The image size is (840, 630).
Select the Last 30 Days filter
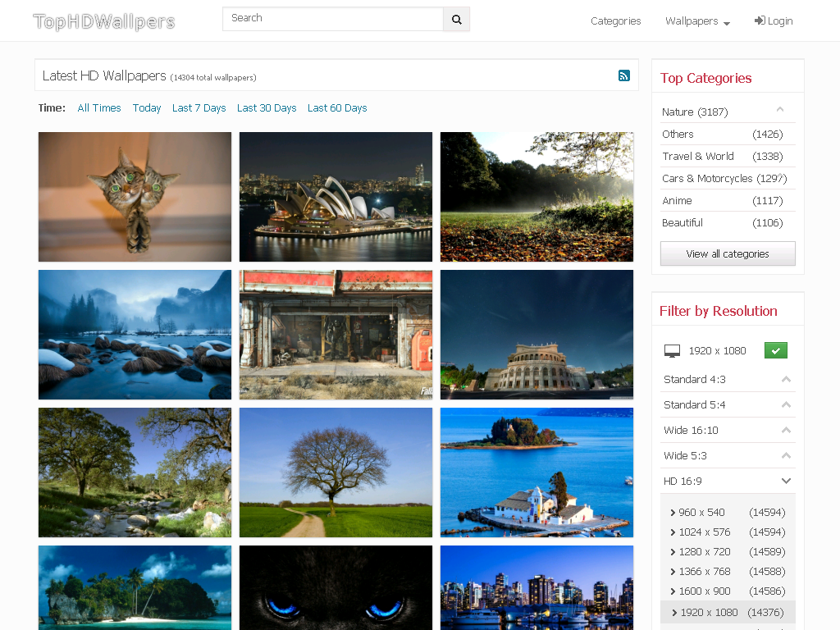coord(267,108)
